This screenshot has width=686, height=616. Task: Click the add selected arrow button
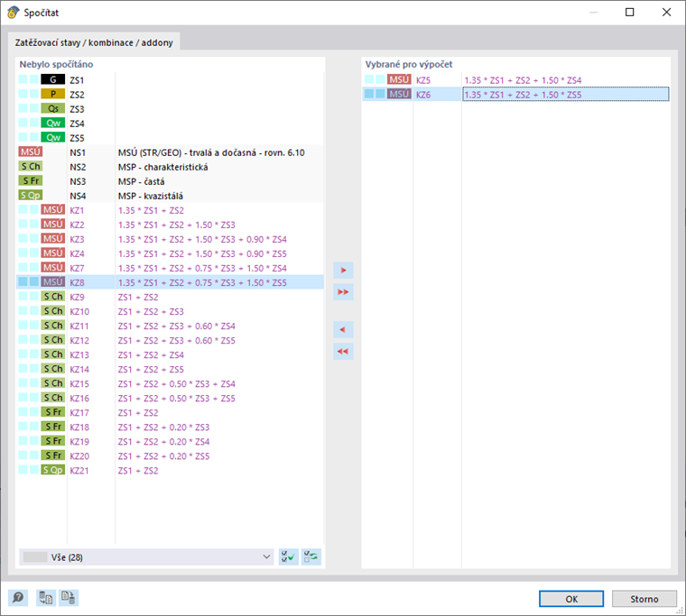click(x=343, y=271)
